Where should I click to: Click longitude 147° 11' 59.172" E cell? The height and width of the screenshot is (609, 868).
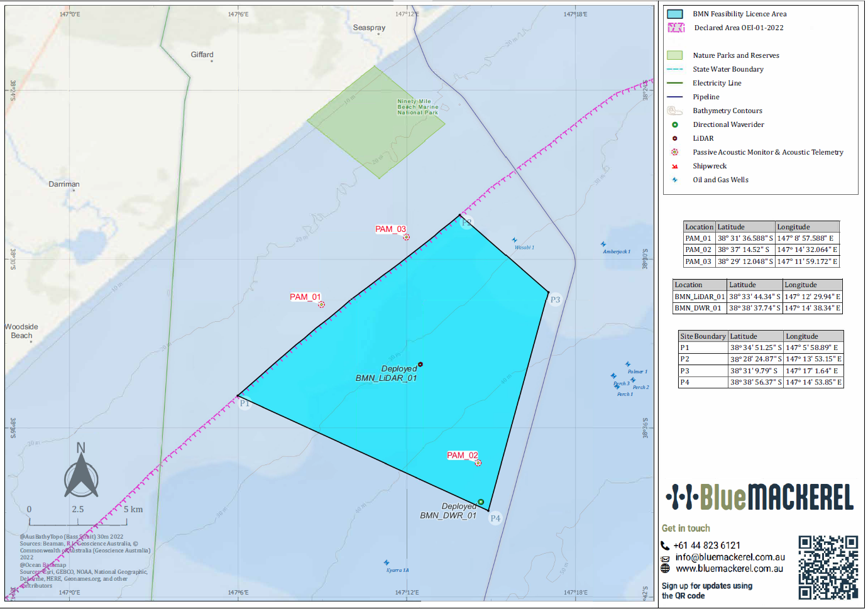click(x=808, y=261)
